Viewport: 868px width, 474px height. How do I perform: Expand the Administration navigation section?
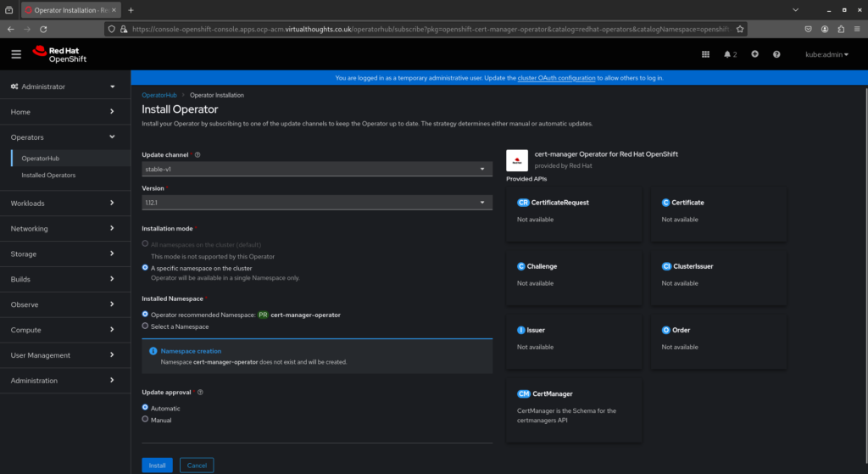64,381
